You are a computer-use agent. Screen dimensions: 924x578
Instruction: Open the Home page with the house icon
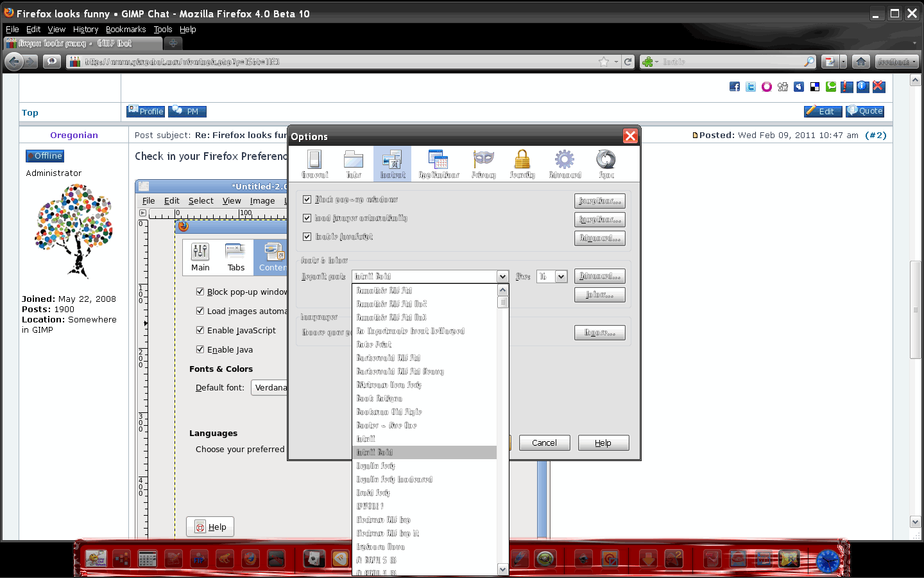(x=861, y=62)
